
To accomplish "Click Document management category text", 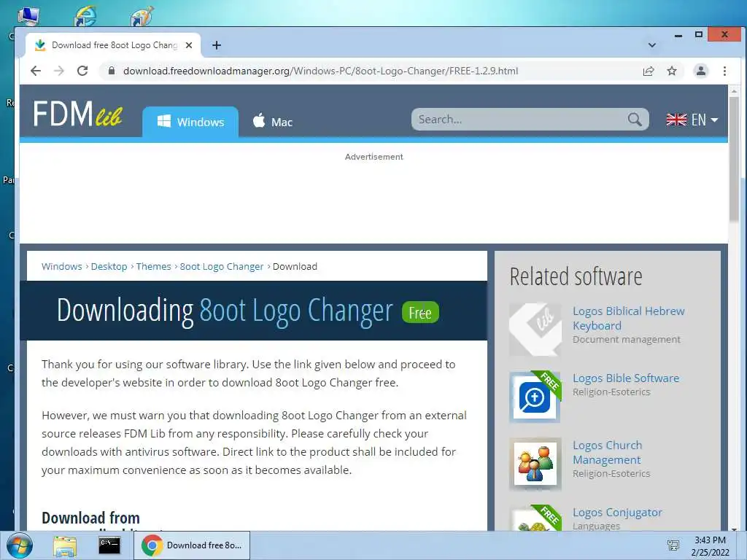I will tap(627, 340).
